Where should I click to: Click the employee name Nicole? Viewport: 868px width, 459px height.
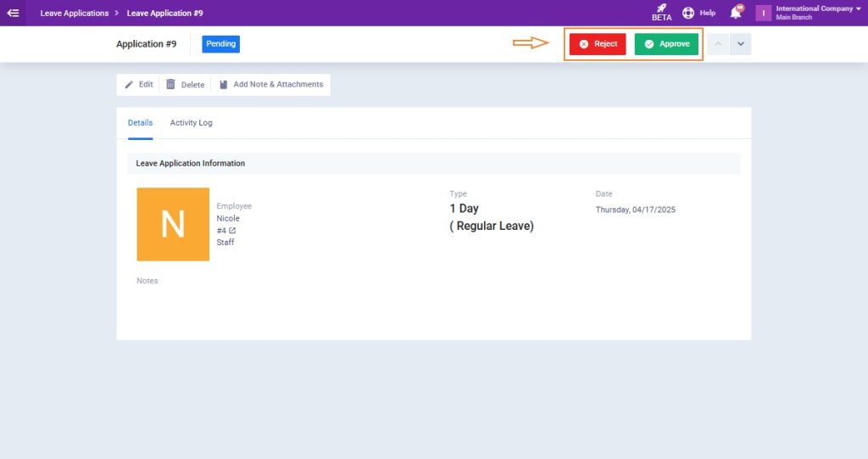tap(228, 218)
